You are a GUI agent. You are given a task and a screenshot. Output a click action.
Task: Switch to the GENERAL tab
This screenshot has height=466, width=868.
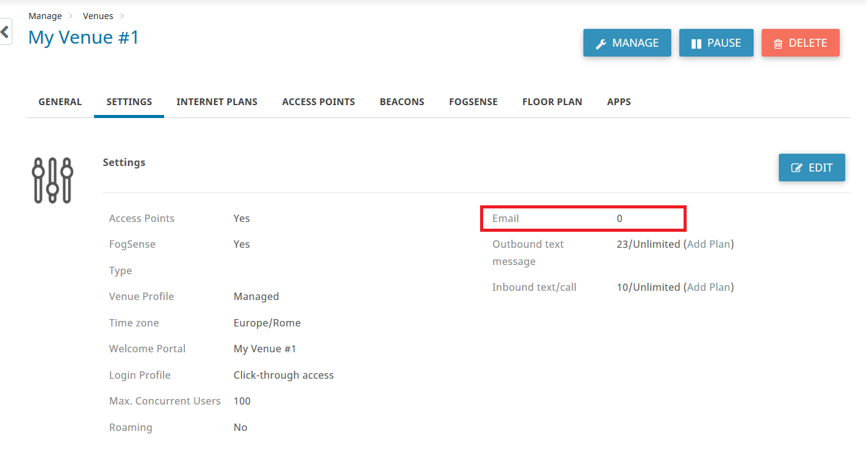(x=60, y=101)
